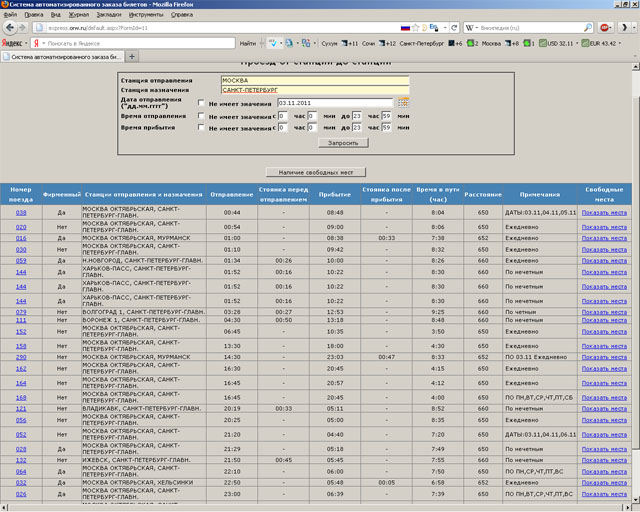Click the Станция отправления field with МОСКВА

315,78
